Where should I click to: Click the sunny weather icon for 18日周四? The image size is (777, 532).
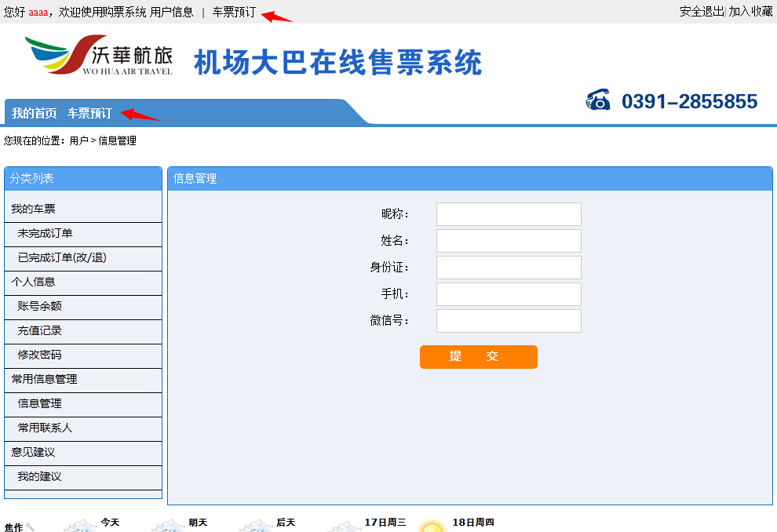pos(432,527)
